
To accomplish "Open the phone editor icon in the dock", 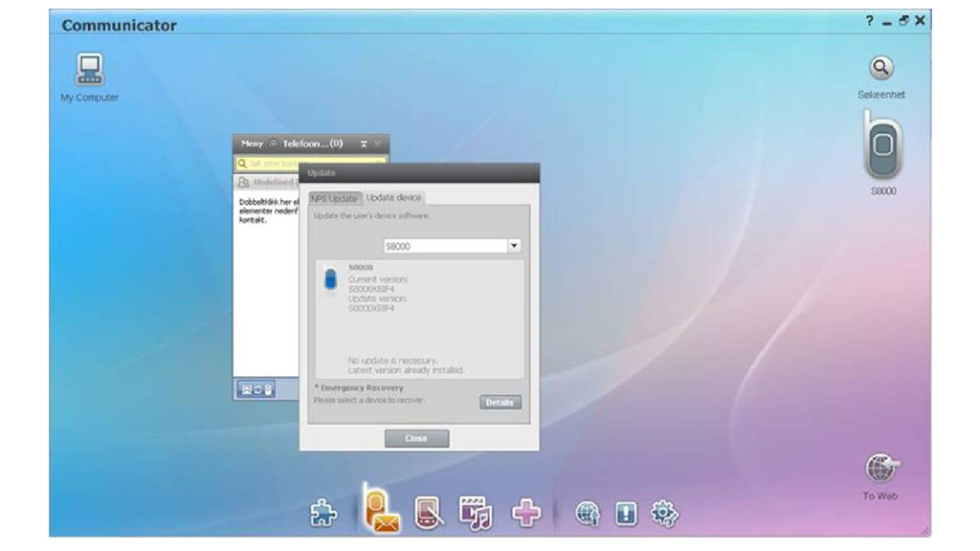I will [428, 513].
